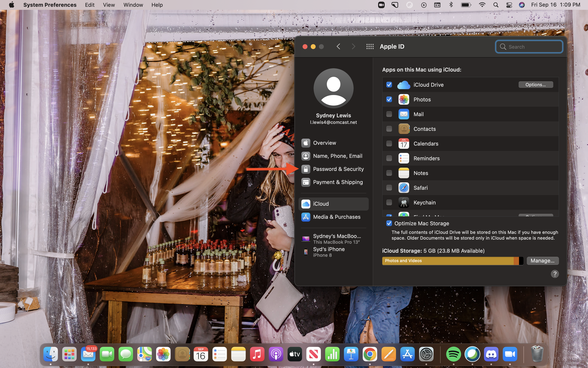Open Control Center in menu bar

point(509,5)
